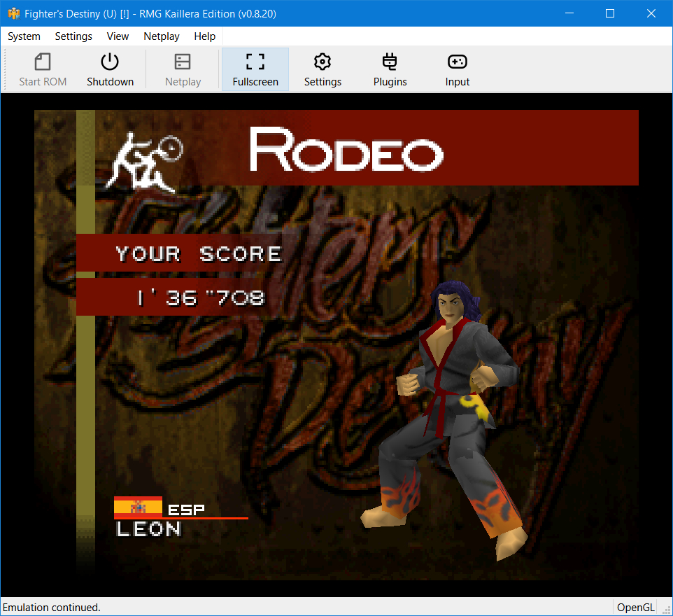Click the Shutdown power icon
673x616 pixels.
110,63
